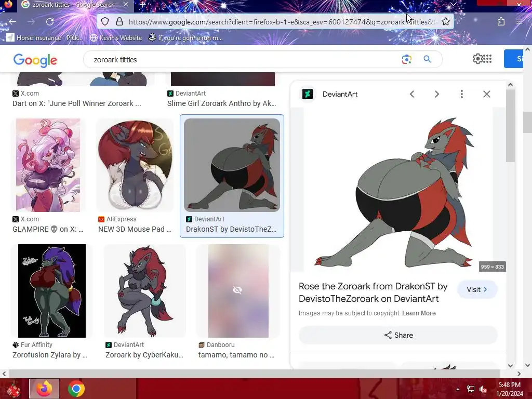Viewport: 532px width, 399px height.
Task: Show site security info via lock icon
Action: (x=119, y=22)
